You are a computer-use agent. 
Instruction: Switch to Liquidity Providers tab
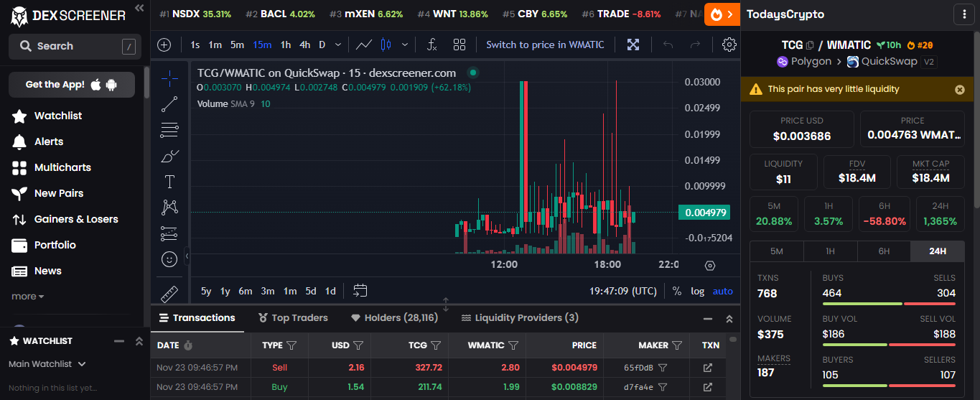pos(520,318)
